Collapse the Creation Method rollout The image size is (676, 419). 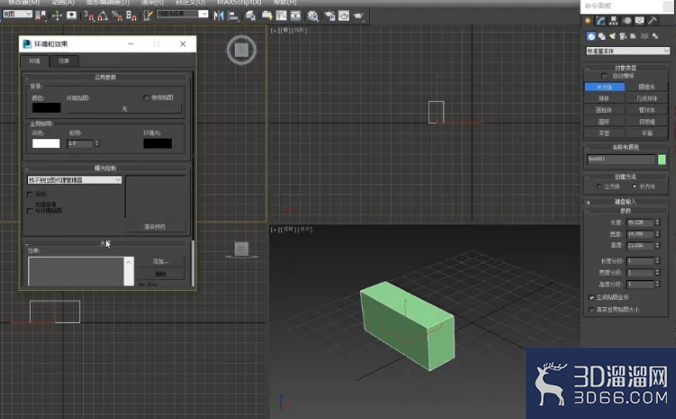tap(626, 177)
